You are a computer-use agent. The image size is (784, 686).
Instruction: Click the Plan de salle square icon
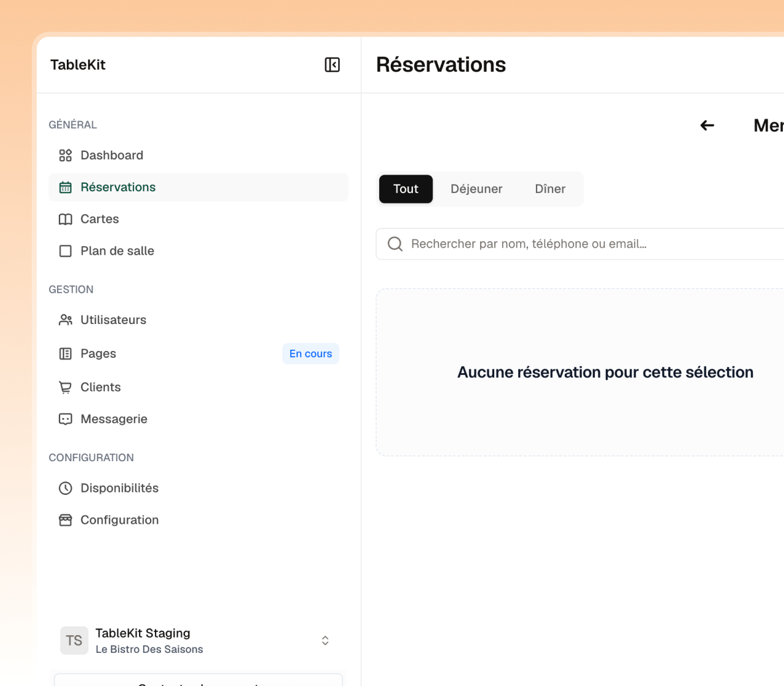(x=66, y=251)
